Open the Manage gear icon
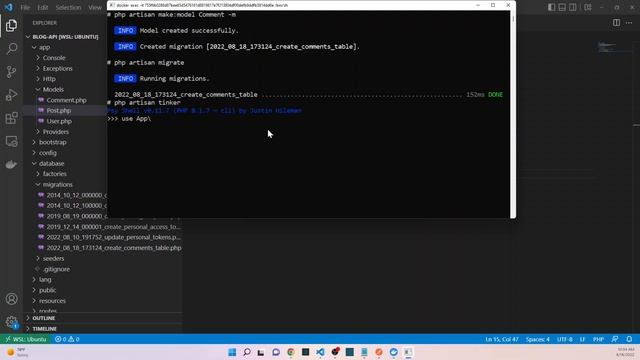Screen dimensions: 640x360 coord(11,322)
